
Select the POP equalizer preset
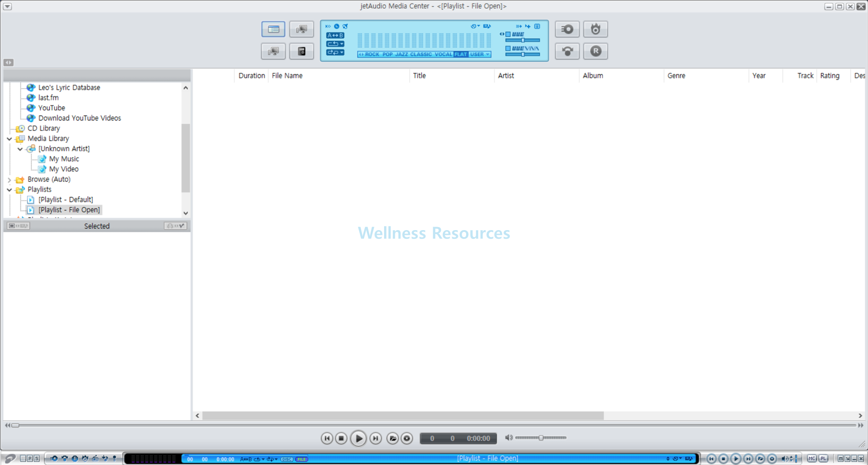pyautogui.click(x=388, y=54)
